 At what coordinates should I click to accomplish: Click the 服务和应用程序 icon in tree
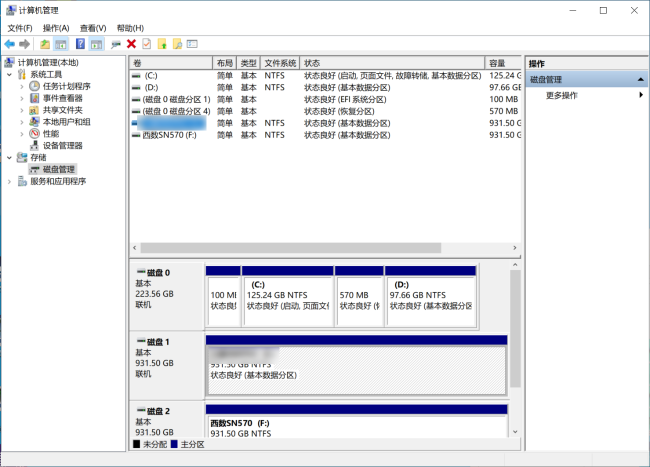tap(22, 181)
